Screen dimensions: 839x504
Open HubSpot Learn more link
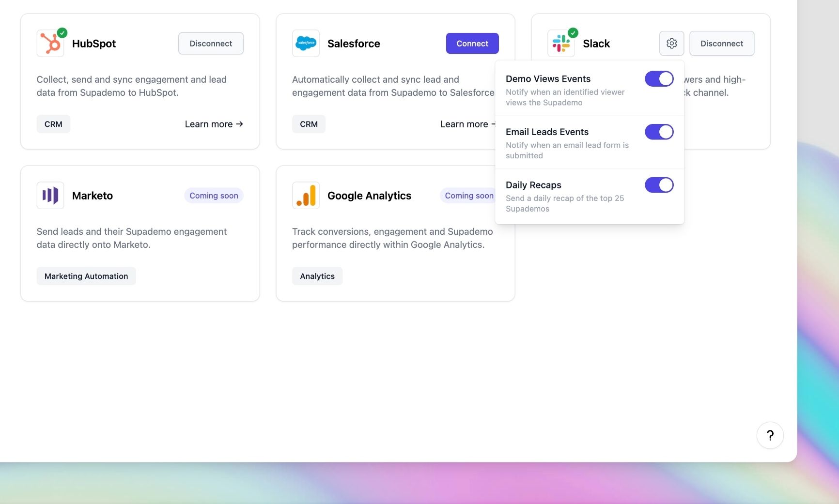pyautogui.click(x=214, y=124)
